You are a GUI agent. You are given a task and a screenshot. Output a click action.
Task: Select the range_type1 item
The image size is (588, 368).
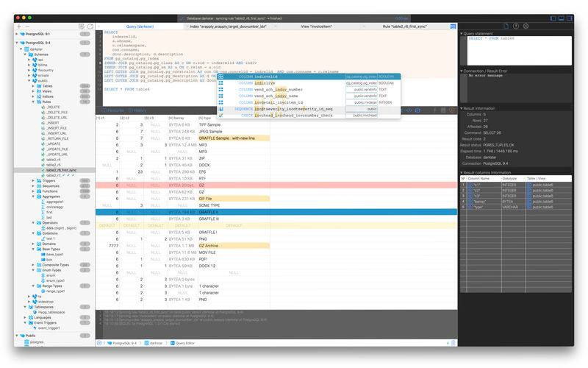tap(55, 291)
